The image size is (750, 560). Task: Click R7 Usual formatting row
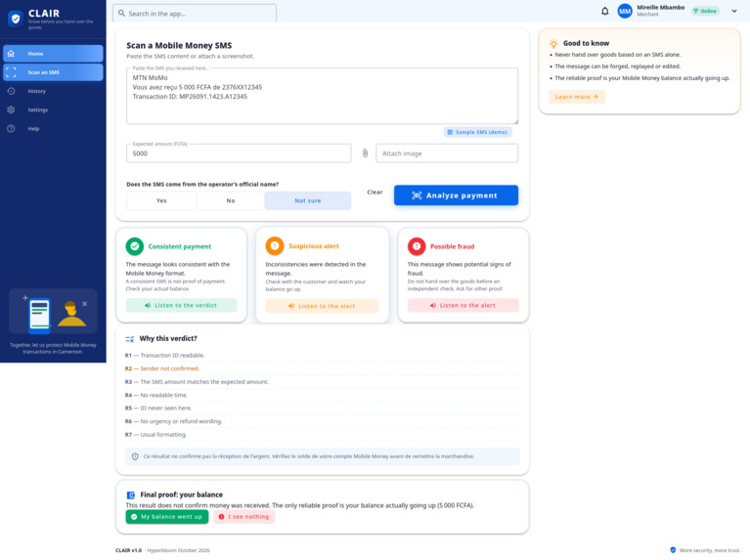[322, 434]
